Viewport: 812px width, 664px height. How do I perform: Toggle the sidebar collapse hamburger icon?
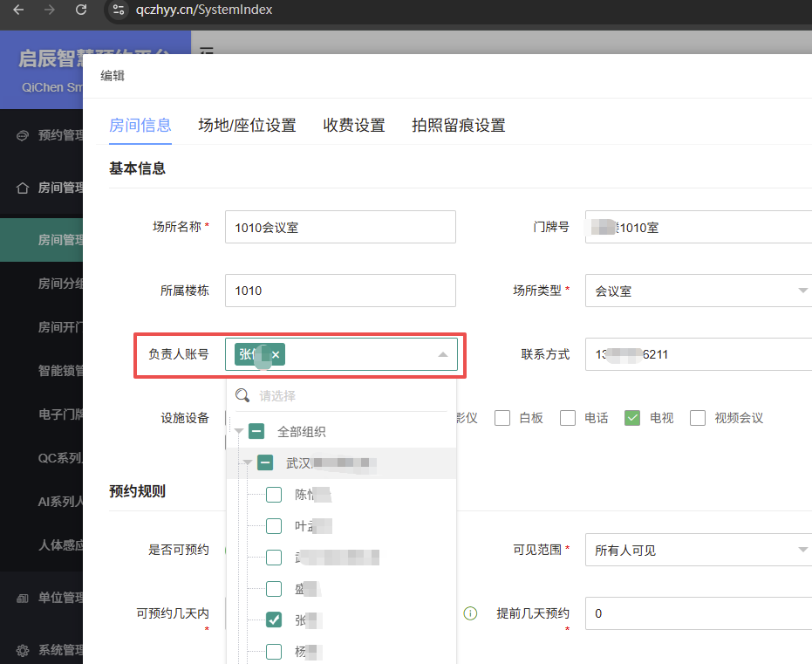click(x=207, y=51)
